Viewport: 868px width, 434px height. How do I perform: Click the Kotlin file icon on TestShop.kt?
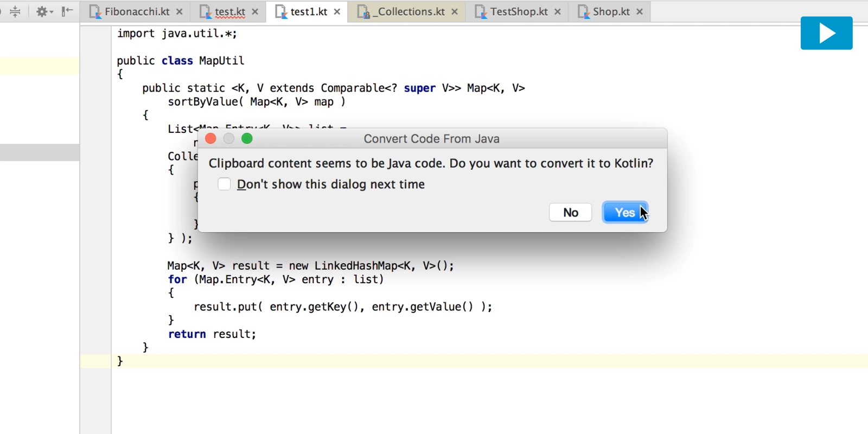coord(481,12)
